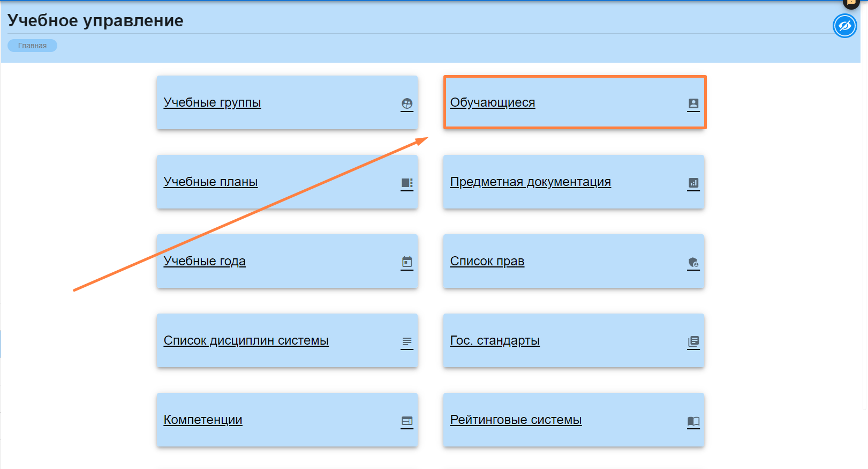
Task: Click the Список дисциплин системы list icon
Action: [407, 341]
